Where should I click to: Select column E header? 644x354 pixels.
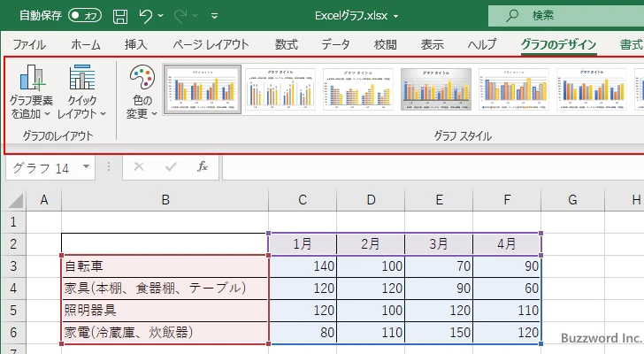[x=439, y=200]
